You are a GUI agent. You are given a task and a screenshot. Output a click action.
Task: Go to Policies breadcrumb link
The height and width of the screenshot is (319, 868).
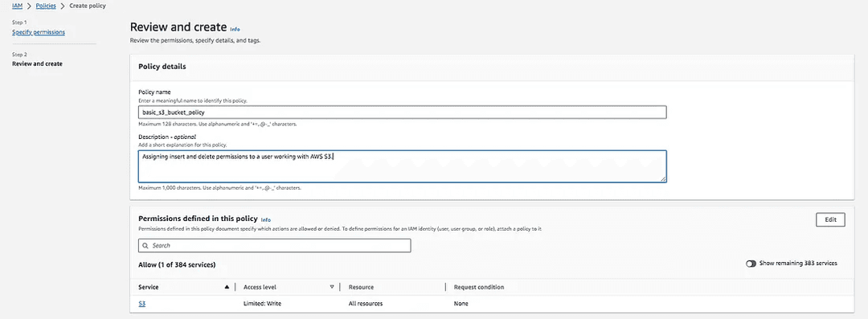(x=46, y=6)
